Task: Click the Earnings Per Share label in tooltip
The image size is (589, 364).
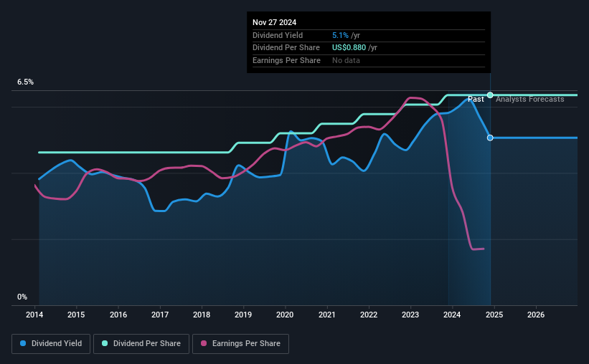Action: 287,60
